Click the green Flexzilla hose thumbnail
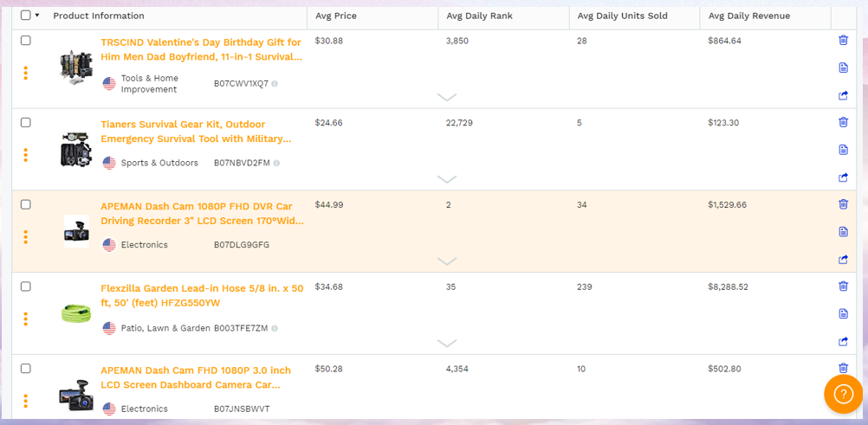 (x=76, y=313)
